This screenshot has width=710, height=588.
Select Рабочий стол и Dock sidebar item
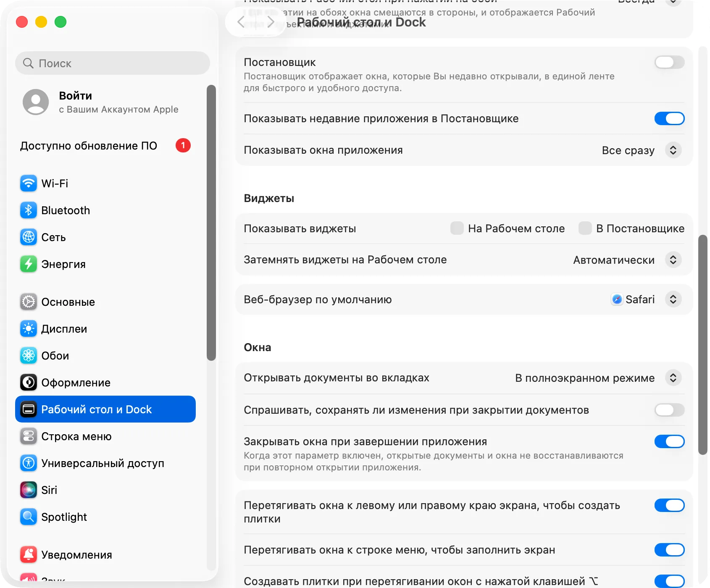(x=105, y=409)
